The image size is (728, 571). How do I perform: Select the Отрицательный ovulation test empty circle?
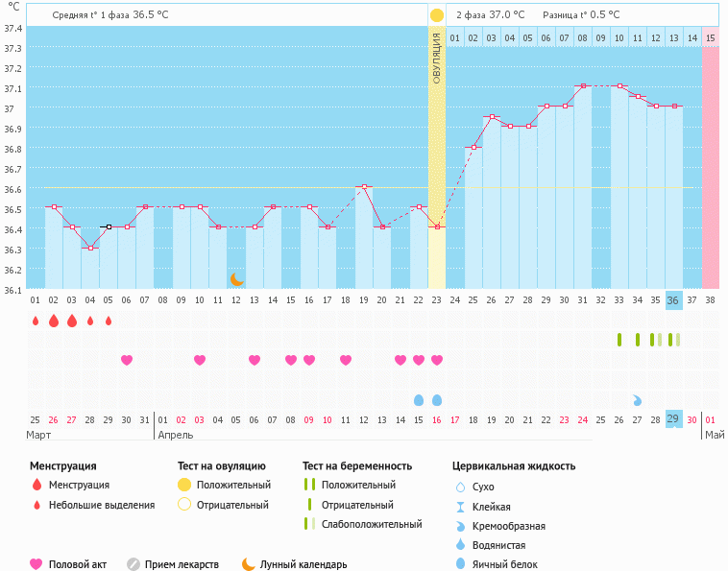(184, 505)
